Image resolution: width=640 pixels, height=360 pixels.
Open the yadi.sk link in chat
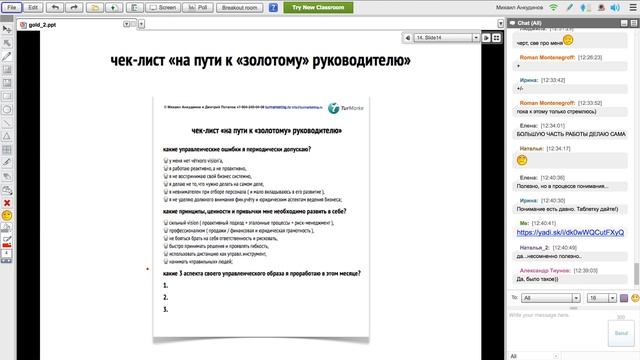[570, 232]
